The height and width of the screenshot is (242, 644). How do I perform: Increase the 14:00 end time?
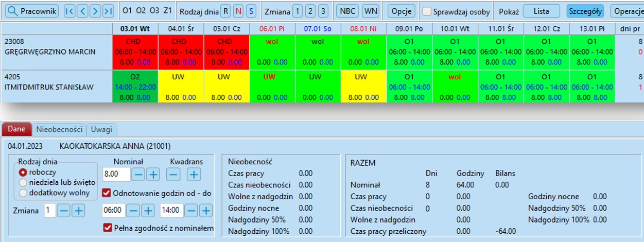(205, 211)
